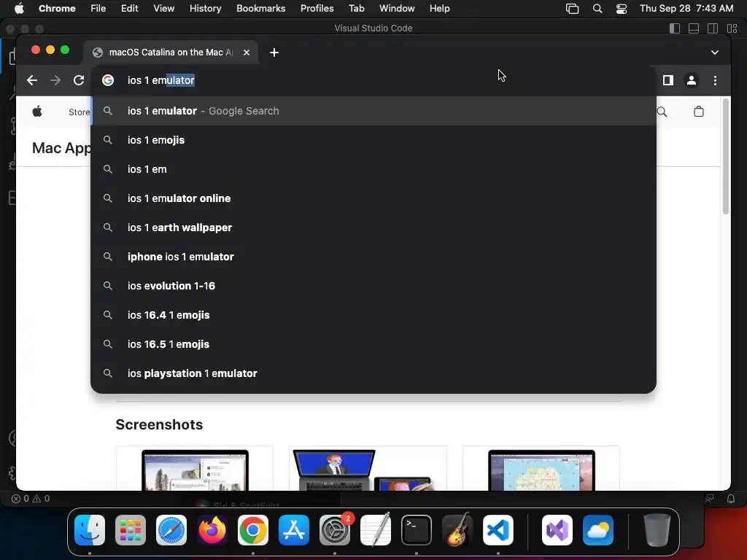Viewport: 747px width, 560px height.
Task: Select 'iphone ios 1 emulator' suggestion
Action: 373,257
